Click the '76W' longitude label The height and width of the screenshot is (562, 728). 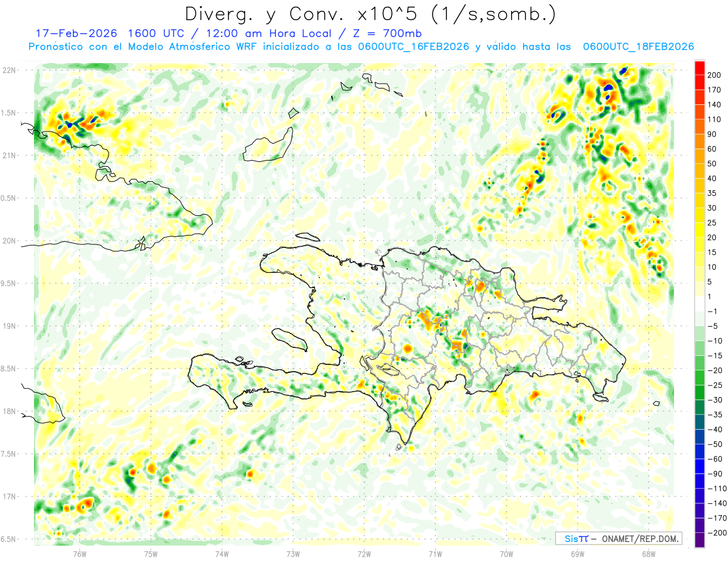(80, 554)
